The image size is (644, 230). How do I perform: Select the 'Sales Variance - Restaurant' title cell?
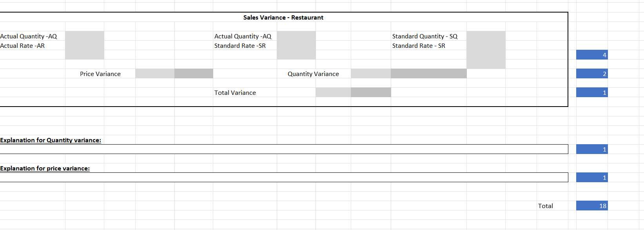(x=283, y=17)
